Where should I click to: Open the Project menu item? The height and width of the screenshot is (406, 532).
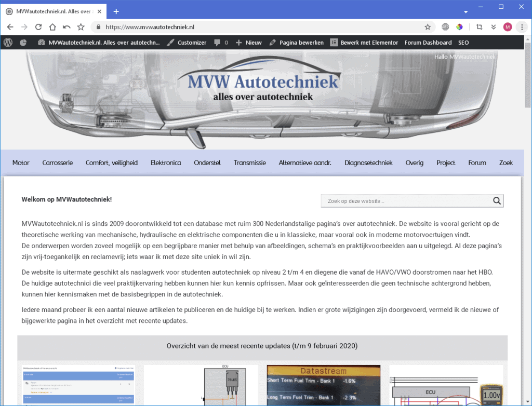446,163
